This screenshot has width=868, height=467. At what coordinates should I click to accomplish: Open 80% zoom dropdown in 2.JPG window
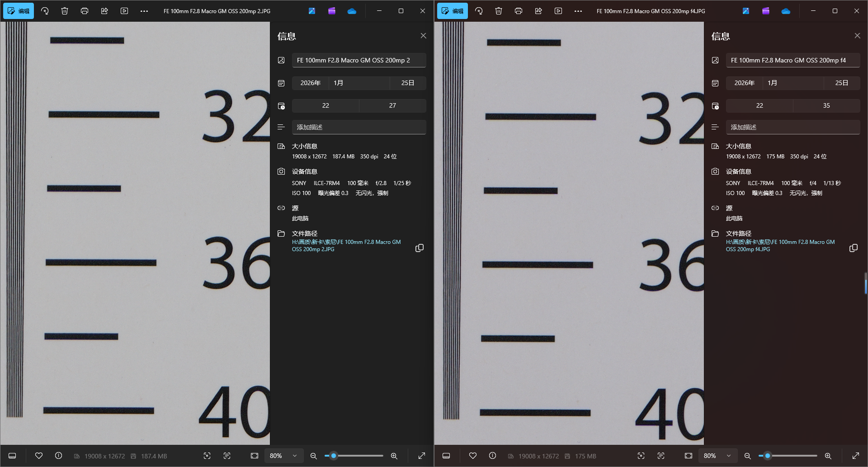click(283, 456)
